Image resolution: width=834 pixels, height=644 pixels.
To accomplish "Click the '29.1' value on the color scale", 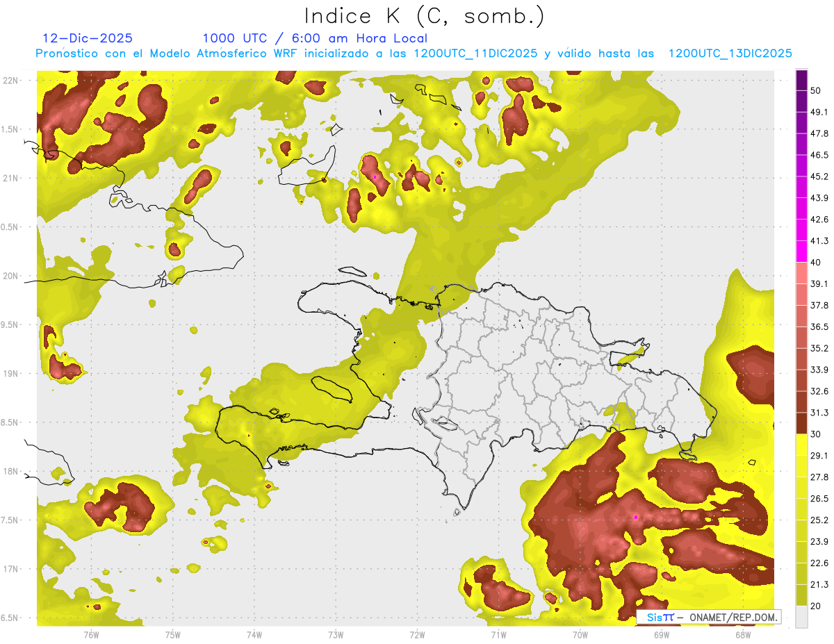I will pos(819,456).
